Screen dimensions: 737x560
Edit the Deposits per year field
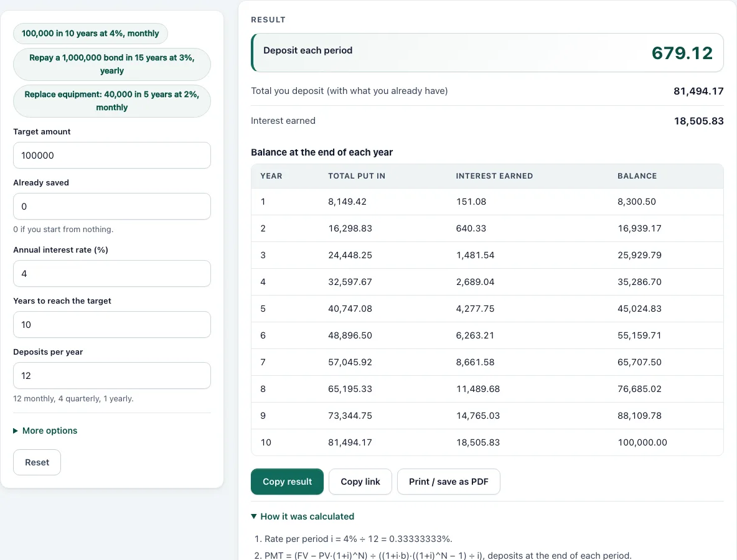point(112,375)
